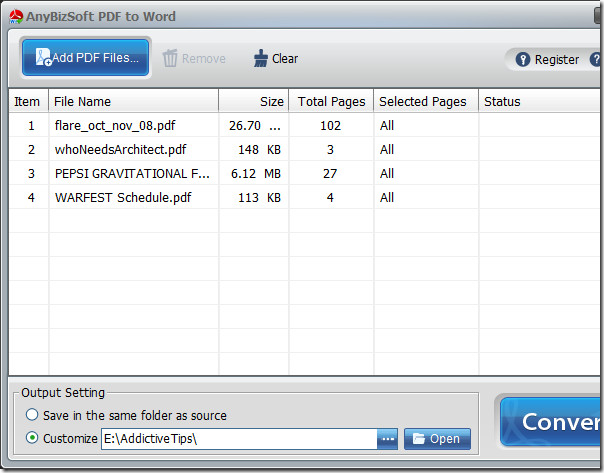This screenshot has height=473, width=604.
Task: Click Selected Pages 'All' for WARFEST Schedule.pdf
Action: [387, 198]
